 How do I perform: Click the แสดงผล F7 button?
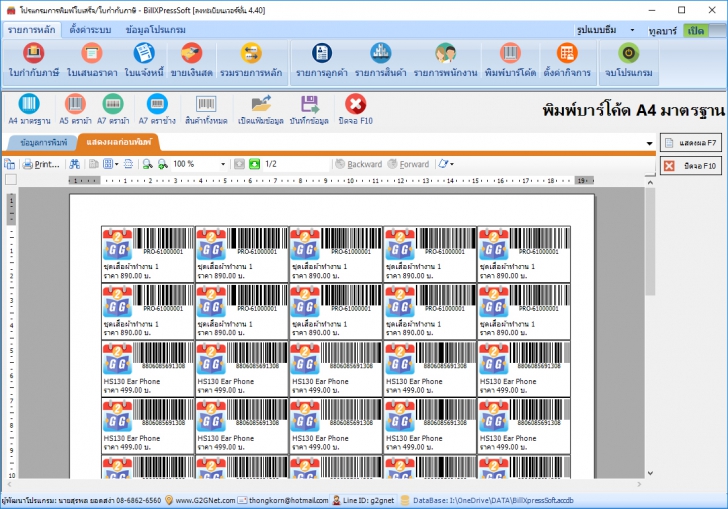click(x=690, y=144)
